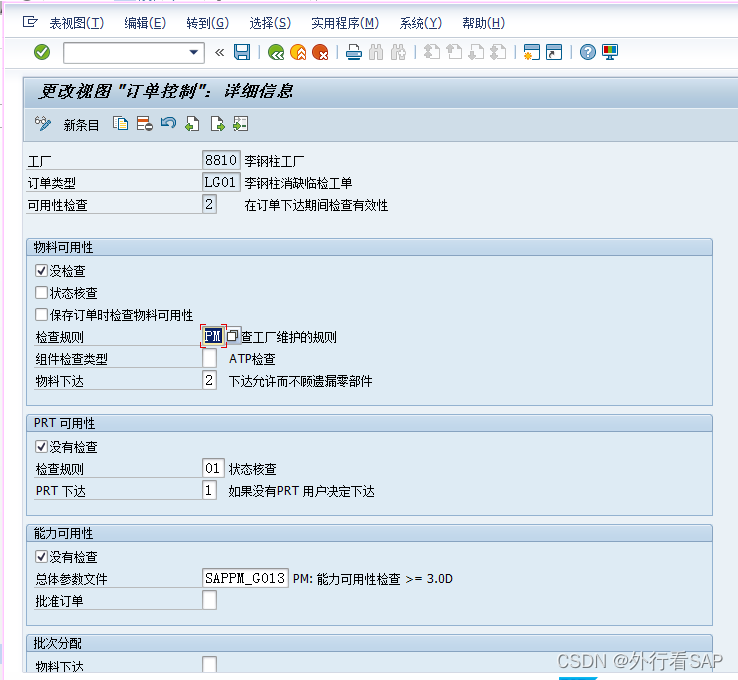Save using the floppy disk icon
This screenshot has height=680, width=738.
point(242,52)
